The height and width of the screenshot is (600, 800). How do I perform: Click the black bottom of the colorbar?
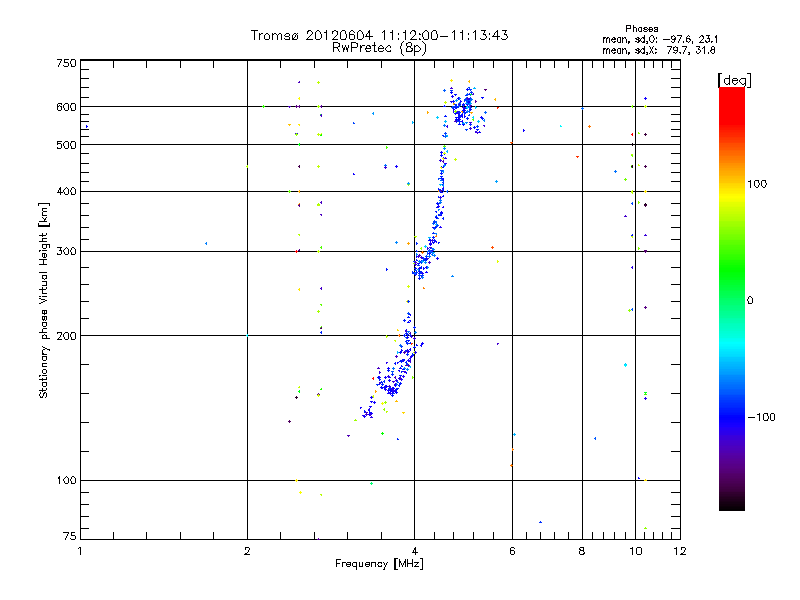tap(732, 503)
